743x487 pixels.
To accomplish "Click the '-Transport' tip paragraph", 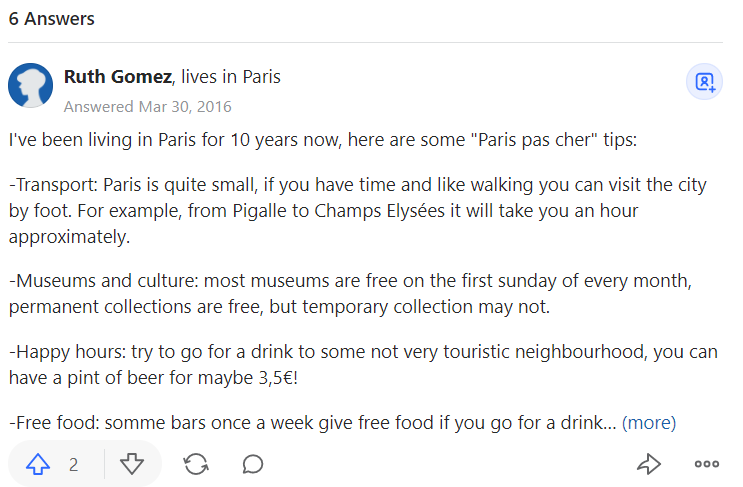I will click(x=357, y=211).
